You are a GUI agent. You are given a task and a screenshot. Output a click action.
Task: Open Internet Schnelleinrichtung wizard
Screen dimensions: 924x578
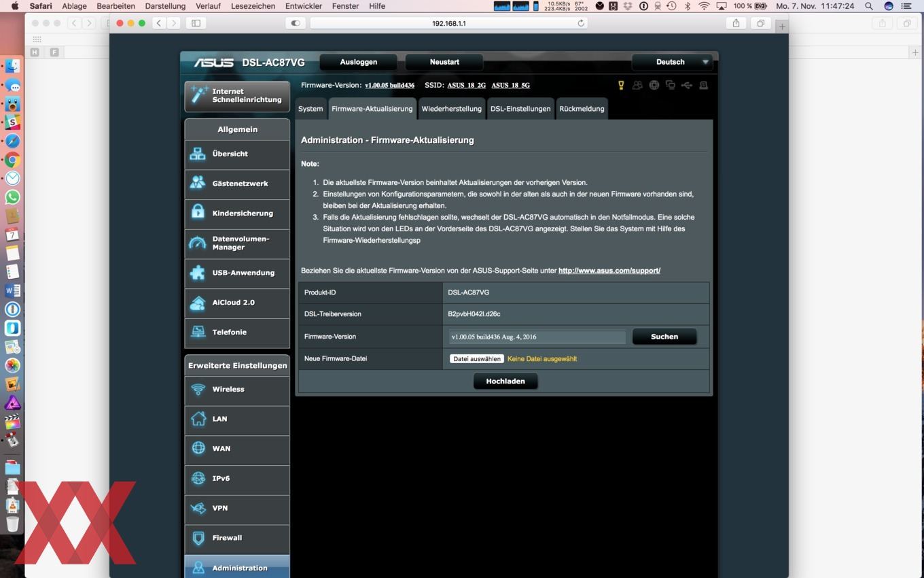click(x=237, y=96)
